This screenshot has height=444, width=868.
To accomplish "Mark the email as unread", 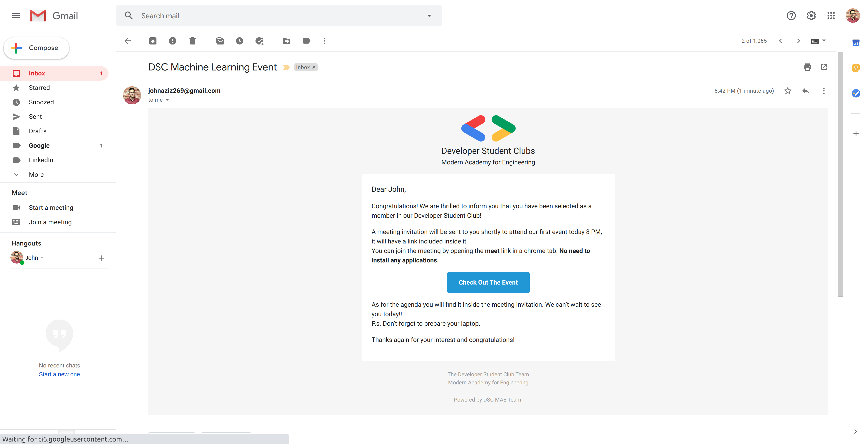I will (x=220, y=41).
